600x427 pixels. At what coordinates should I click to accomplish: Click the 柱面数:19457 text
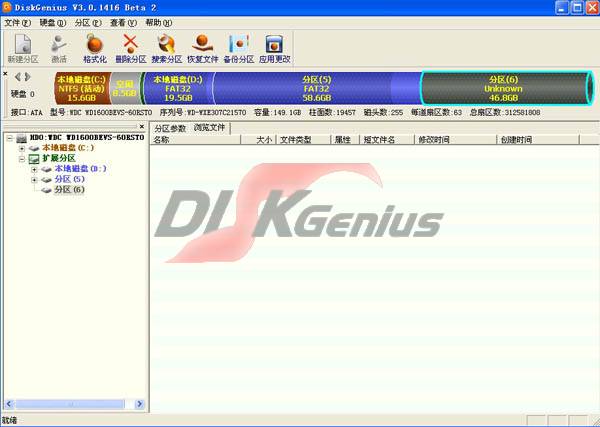332,112
